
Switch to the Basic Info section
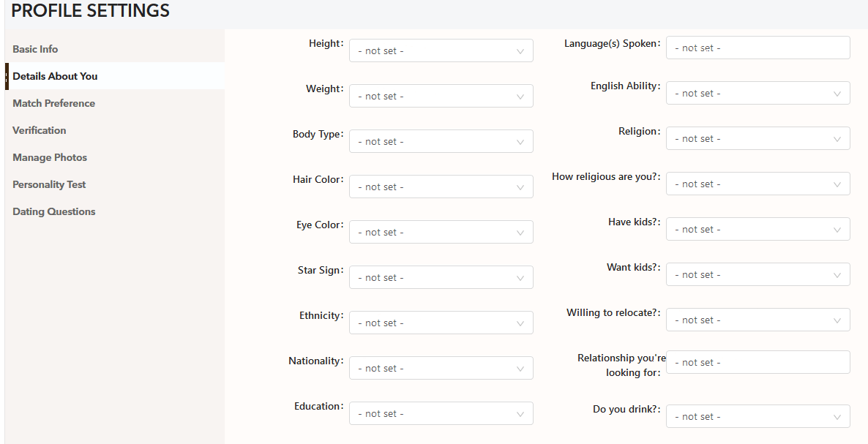(35, 49)
